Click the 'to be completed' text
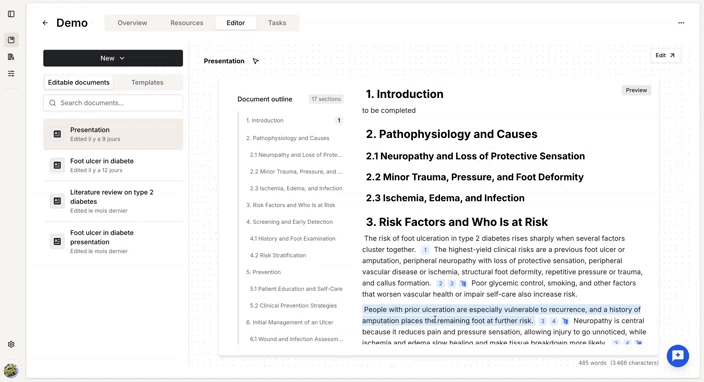This screenshot has height=382, width=704. click(x=389, y=110)
